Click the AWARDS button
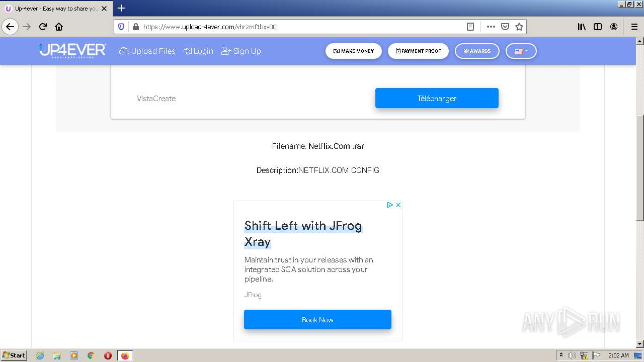 (477, 51)
